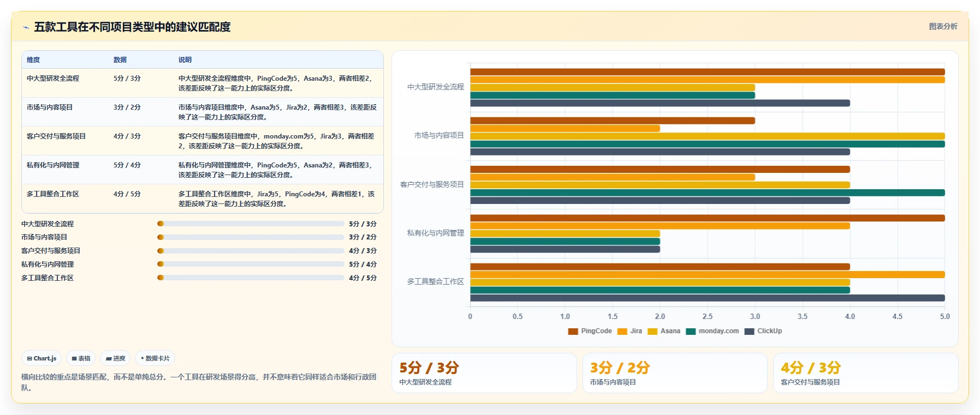980x415 pixels.
Task: Click the progress bar for 多工具整合工作区
Action: click(x=251, y=278)
